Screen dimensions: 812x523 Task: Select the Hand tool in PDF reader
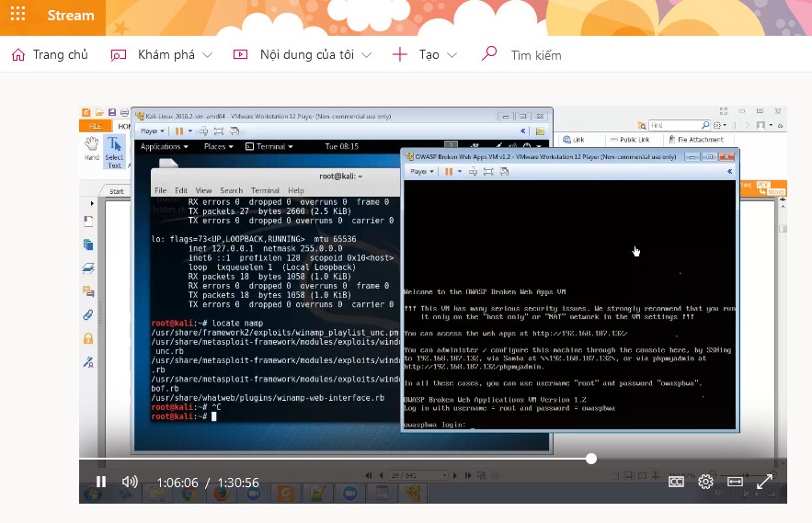point(92,148)
